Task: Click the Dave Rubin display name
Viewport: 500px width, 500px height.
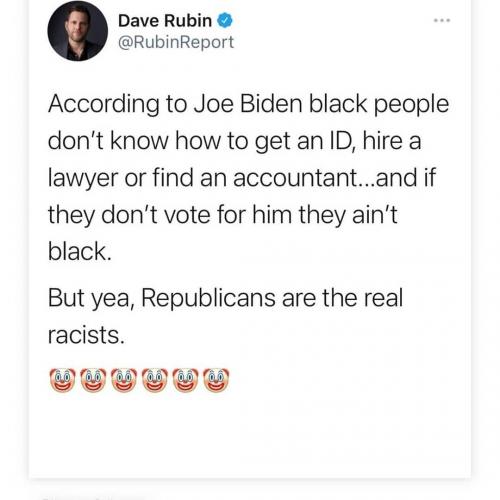Action: click(x=165, y=21)
